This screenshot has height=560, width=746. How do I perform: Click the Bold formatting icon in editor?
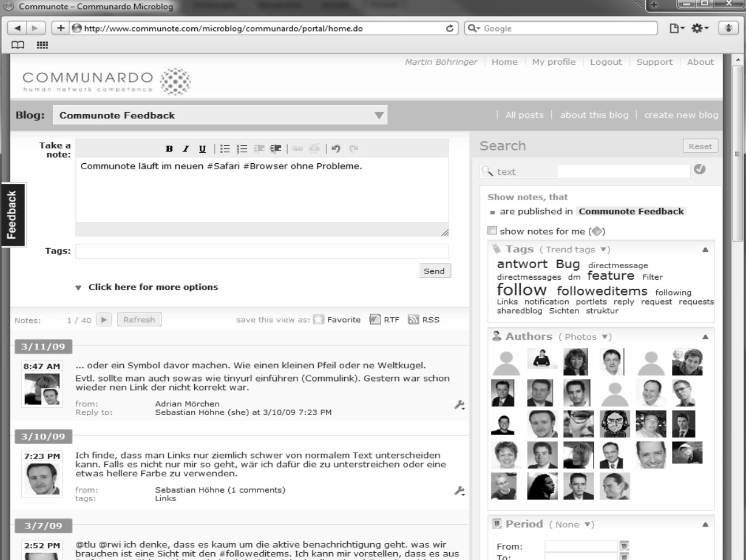coord(169,149)
